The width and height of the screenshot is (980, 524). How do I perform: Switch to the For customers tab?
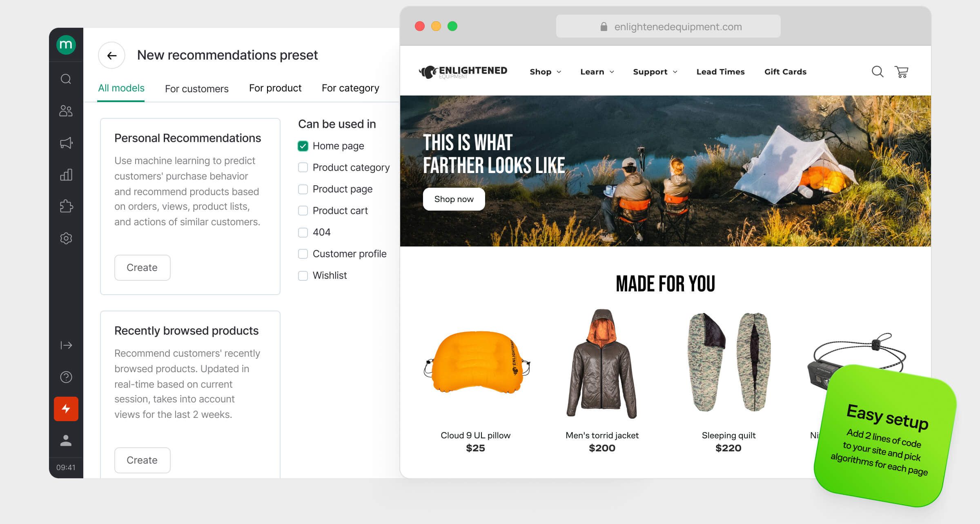pos(196,89)
